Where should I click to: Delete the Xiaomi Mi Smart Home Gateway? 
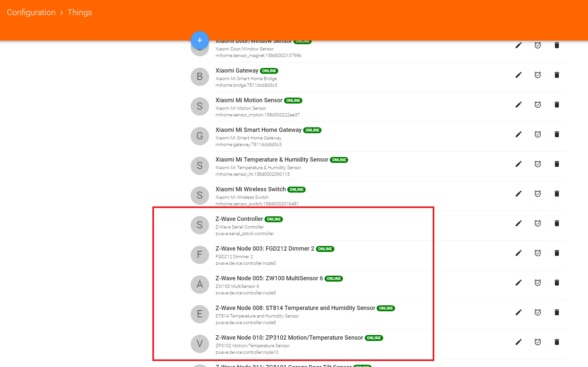[557, 134]
